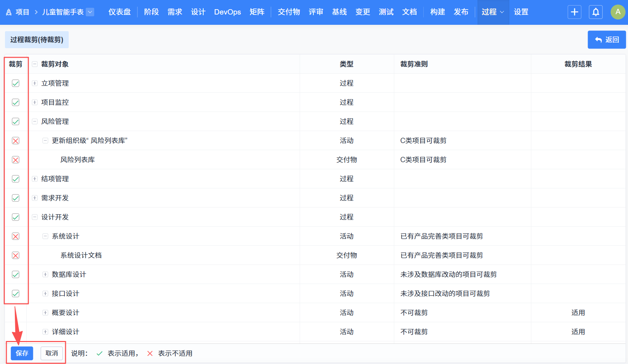Toggle the tailoring mark for 系统设计文档

point(16,255)
